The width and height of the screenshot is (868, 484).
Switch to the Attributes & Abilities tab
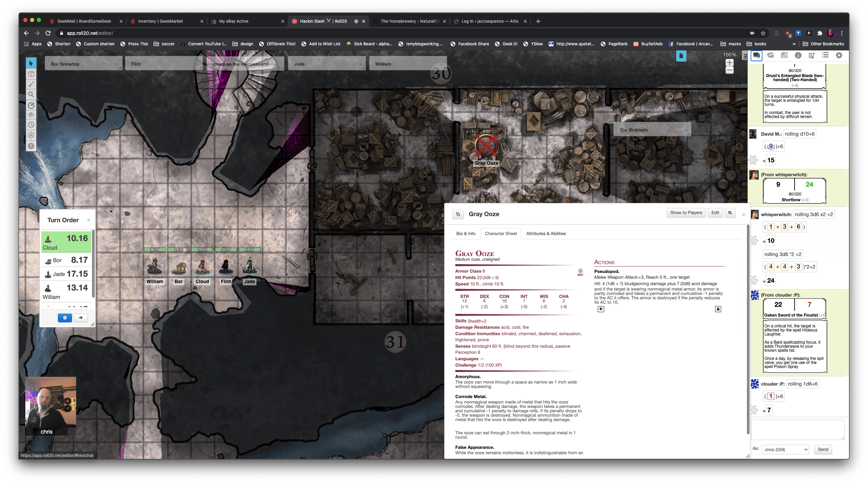(x=546, y=233)
